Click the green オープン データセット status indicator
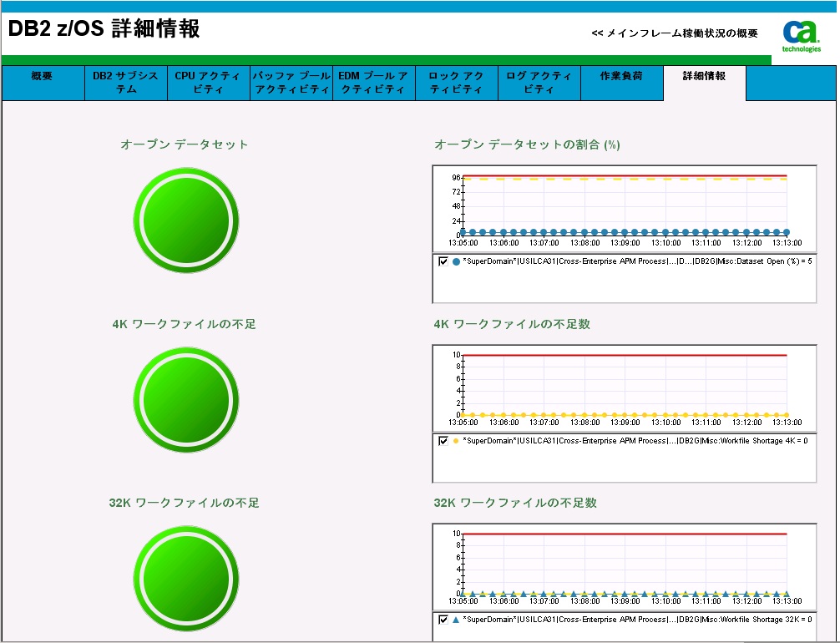 click(185, 220)
